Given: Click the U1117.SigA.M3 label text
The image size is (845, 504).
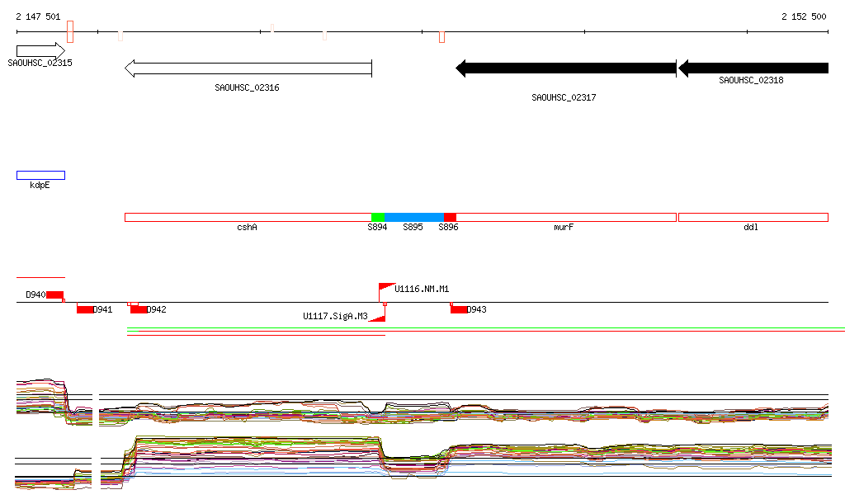Looking at the screenshot, I should click(x=335, y=316).
